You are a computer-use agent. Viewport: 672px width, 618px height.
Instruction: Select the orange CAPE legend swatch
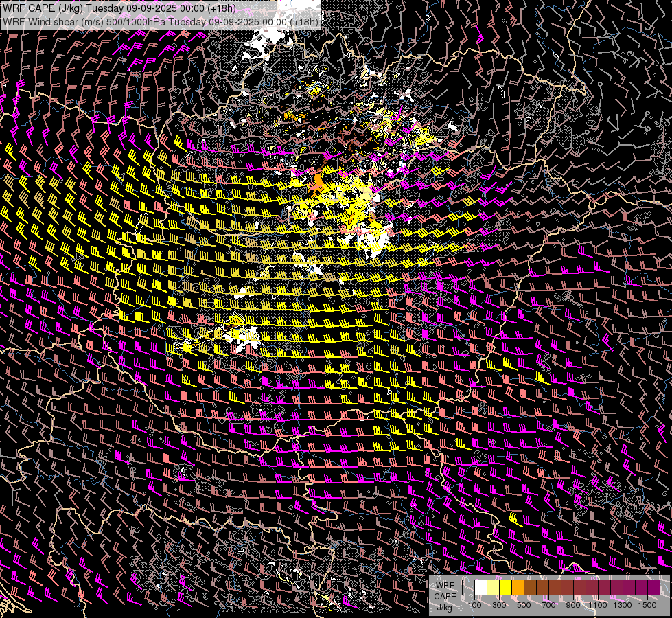[518, 588]
